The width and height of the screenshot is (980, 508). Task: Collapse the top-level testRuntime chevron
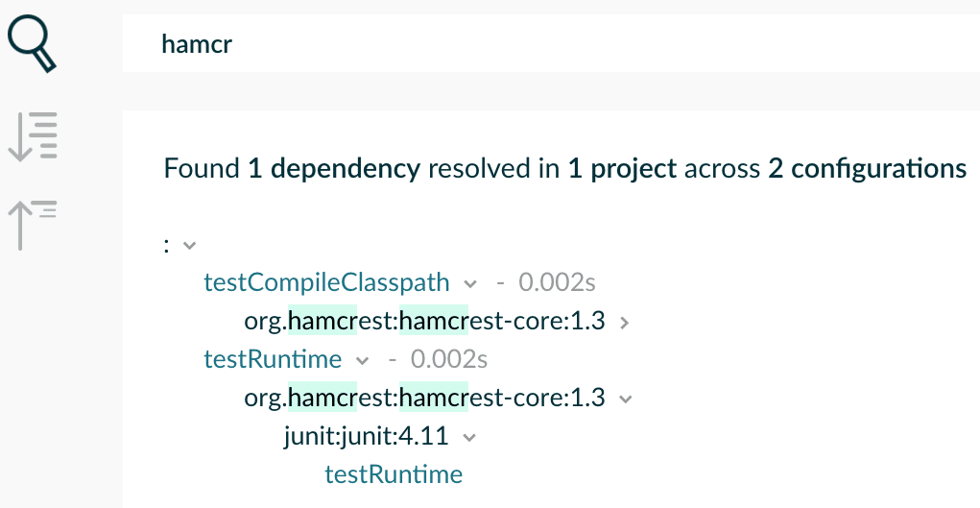(363, 361)
